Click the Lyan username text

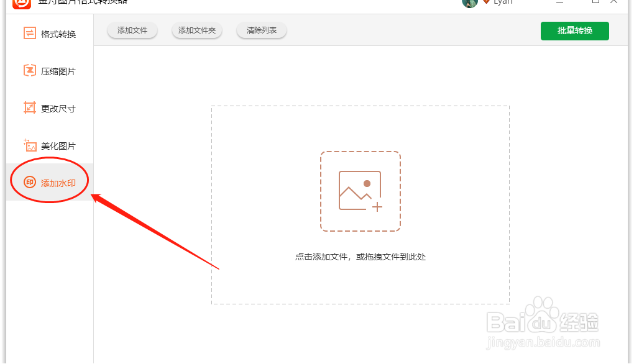pos(503,3)
